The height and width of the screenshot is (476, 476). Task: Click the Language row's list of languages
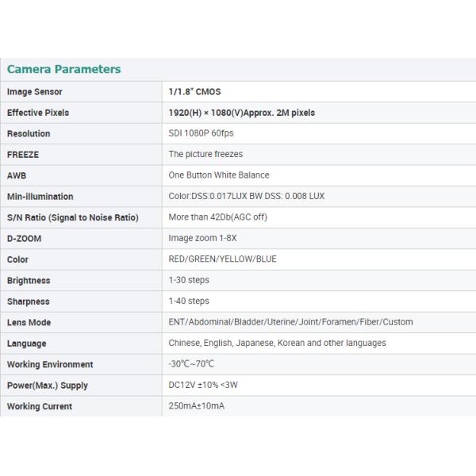pos(277,344)
